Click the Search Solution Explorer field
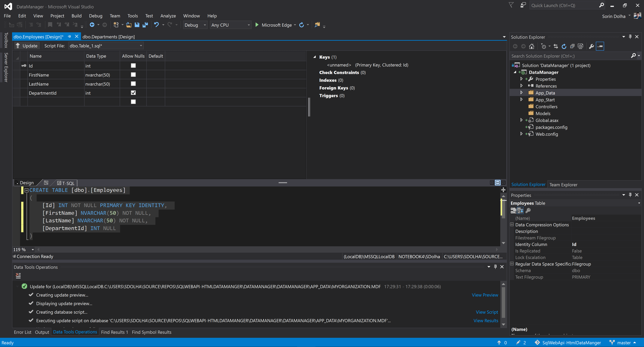 (568, 56)
